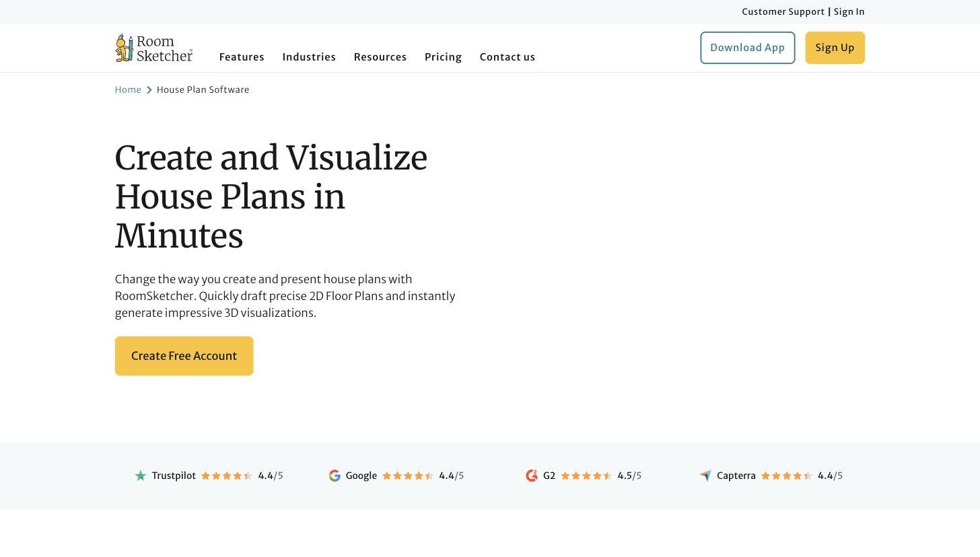Open the Resources menu

coord(380,57)
